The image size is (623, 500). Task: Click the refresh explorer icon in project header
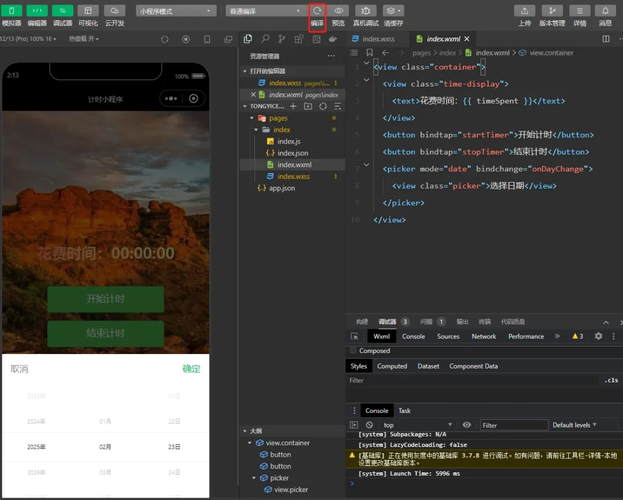323,106
